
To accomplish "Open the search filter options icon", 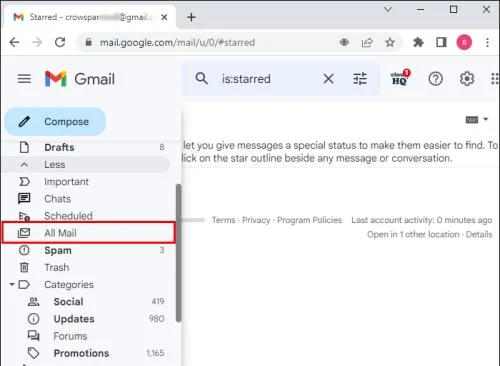I will coord(360,79).
